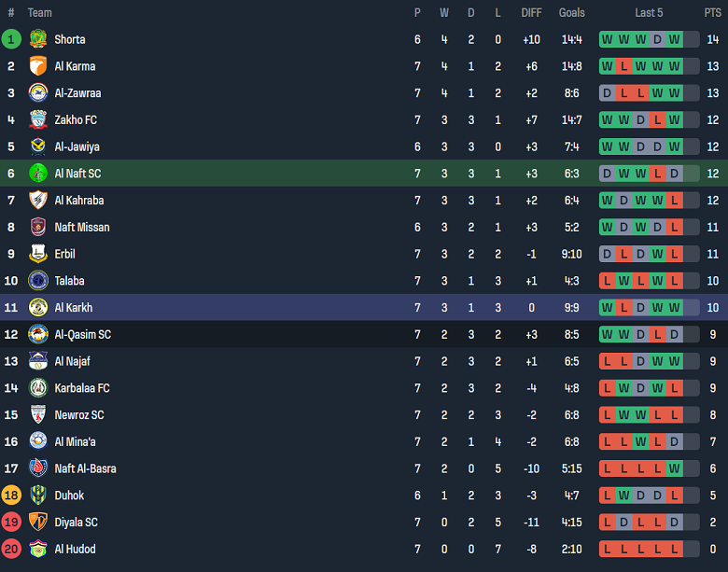The width and height of the screenshot is (728, 572).
Task: Click the Diyala SC shield logo
Action: point(38,523)
